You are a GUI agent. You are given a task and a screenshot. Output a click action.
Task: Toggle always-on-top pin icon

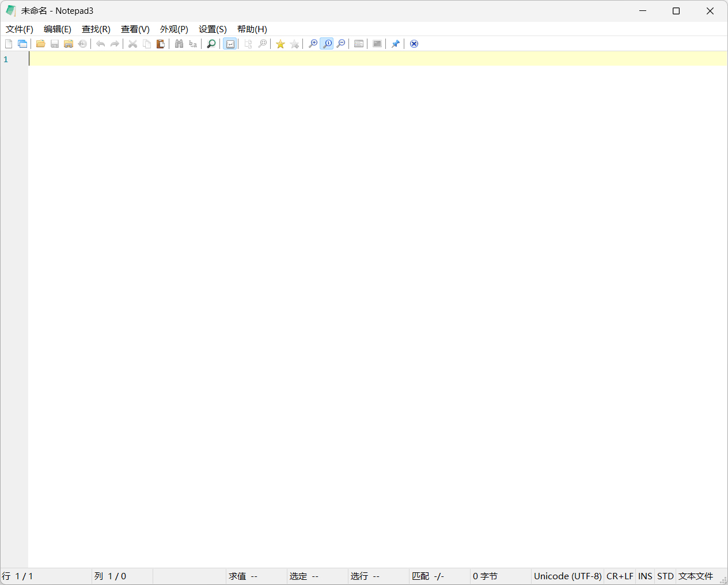(x=396, y=44)
